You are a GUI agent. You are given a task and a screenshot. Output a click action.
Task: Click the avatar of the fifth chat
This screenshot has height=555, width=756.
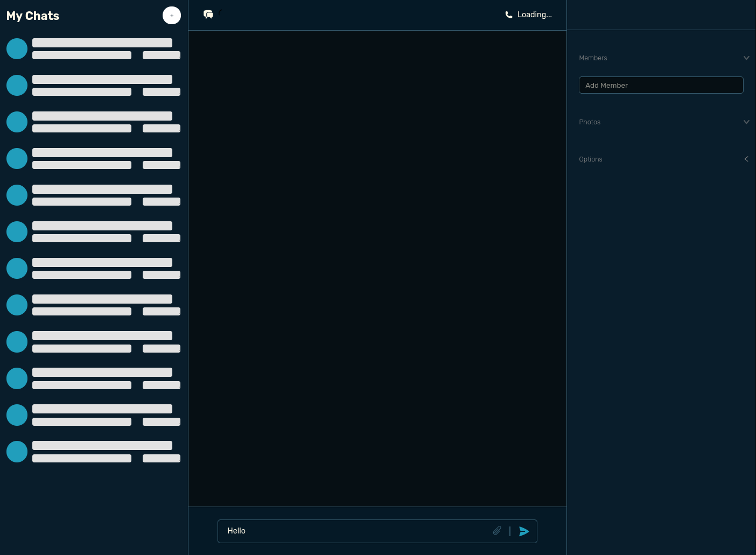click(x=17, y=195)
